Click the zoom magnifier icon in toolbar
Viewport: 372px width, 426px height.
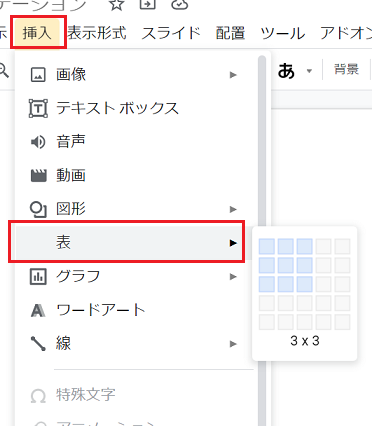(x=3, y=70)
